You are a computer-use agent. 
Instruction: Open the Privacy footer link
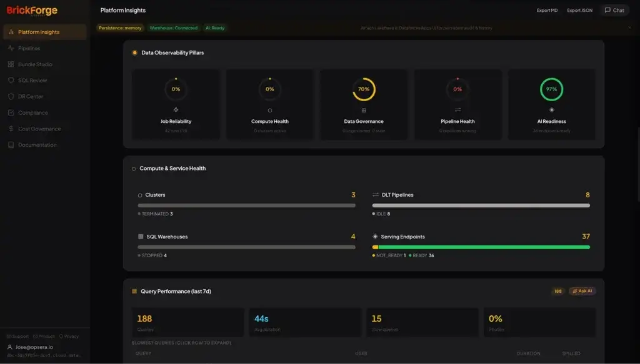pos(69,337)
